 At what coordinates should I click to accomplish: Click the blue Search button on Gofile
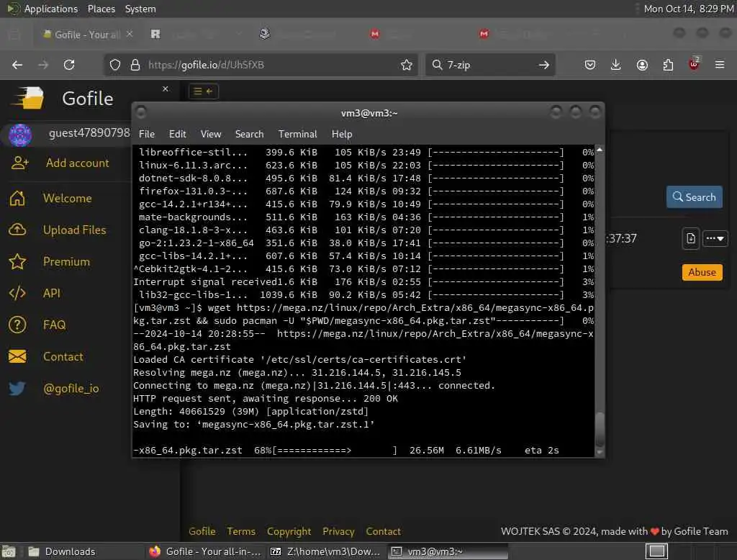click(x=695, y=197)
